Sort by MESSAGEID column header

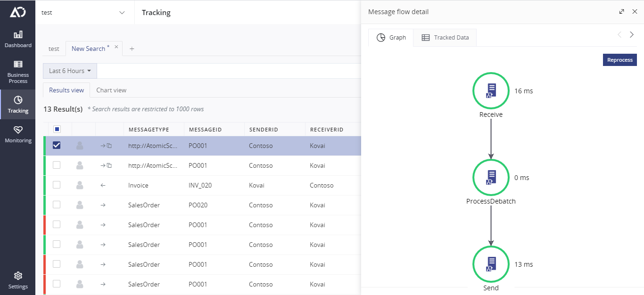pyautogui.click(x=205, y=130)
